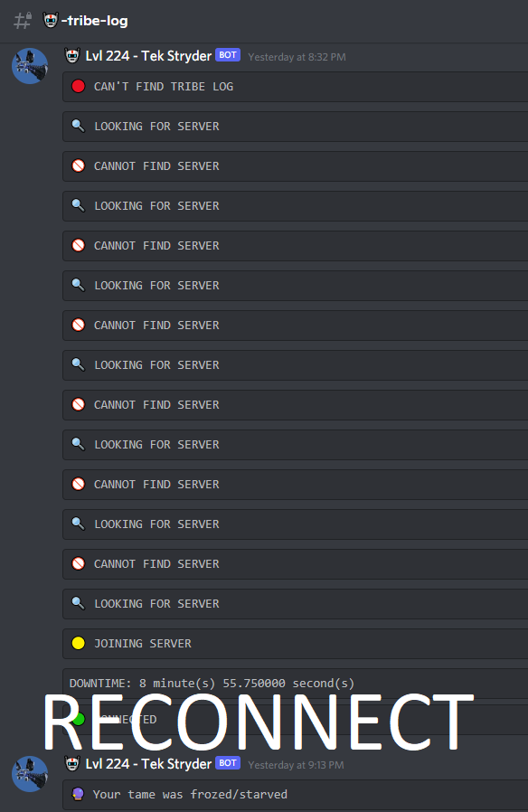The width and height of the screenshot is (528, 812).
Task: Click the prohibited icon in first CANNOT FIND SERVER
Action: pyautogui.click(x=78, y=165)
